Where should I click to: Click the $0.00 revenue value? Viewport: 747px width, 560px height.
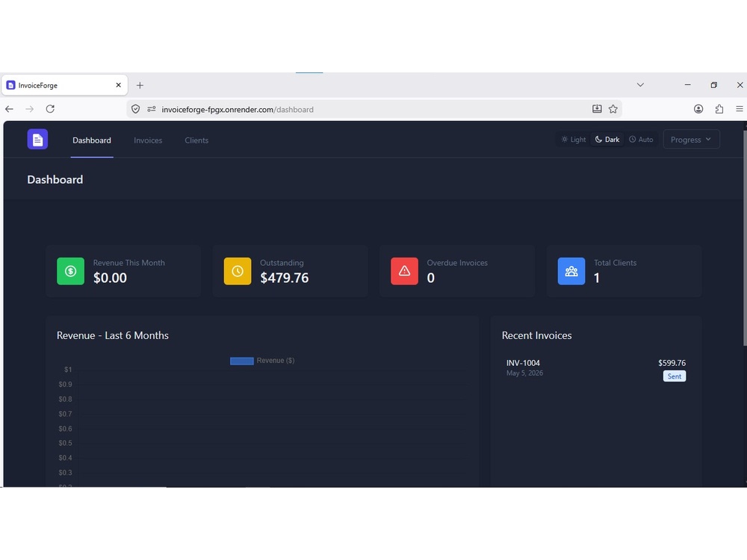tap(110, 278)
